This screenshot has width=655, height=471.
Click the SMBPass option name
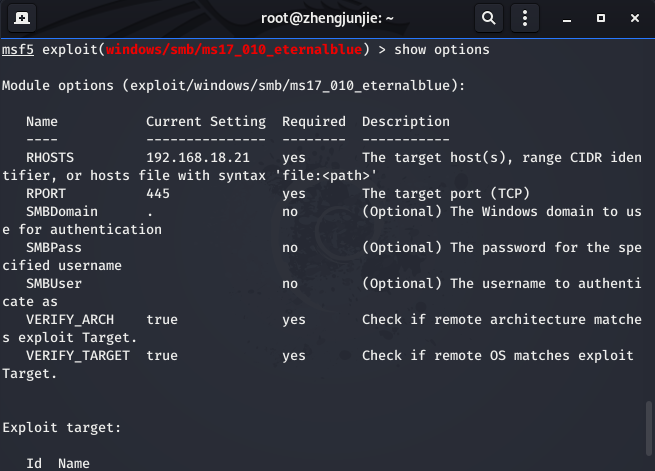(54, 248)
